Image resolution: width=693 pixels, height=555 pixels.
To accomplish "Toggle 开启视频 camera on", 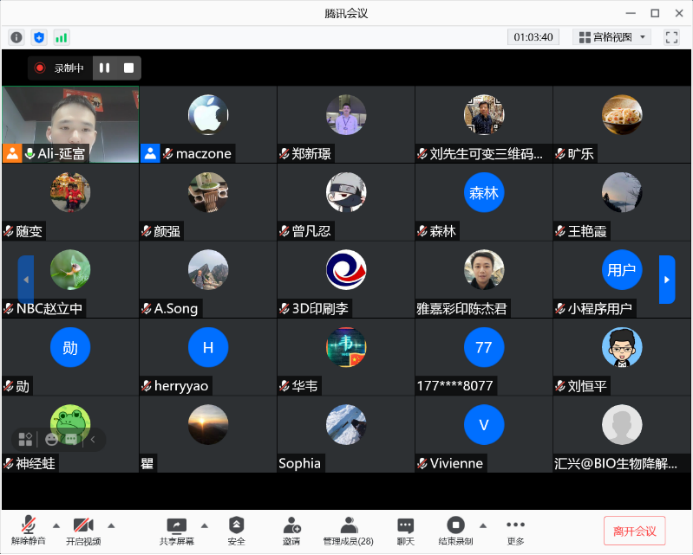I will tap(83, 529).
